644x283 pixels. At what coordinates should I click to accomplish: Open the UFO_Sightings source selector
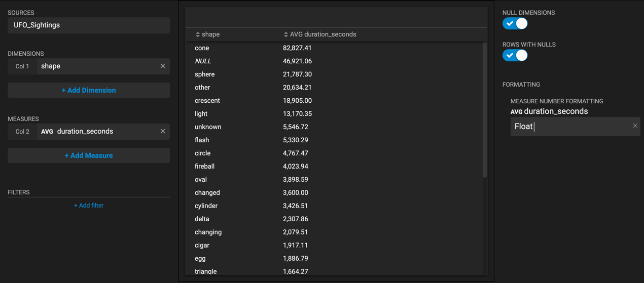pos(89,25)
